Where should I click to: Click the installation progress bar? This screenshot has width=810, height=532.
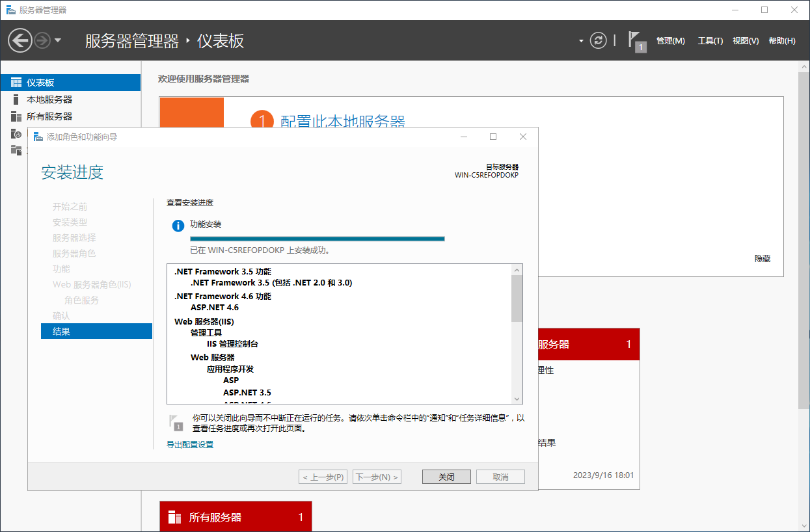click(x=317, y=239)
